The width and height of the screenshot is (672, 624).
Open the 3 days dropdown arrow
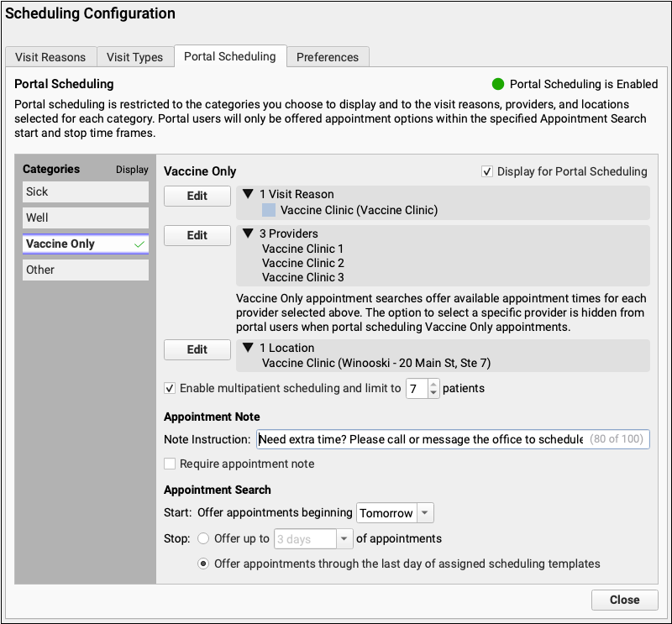[x=344, y=538]
